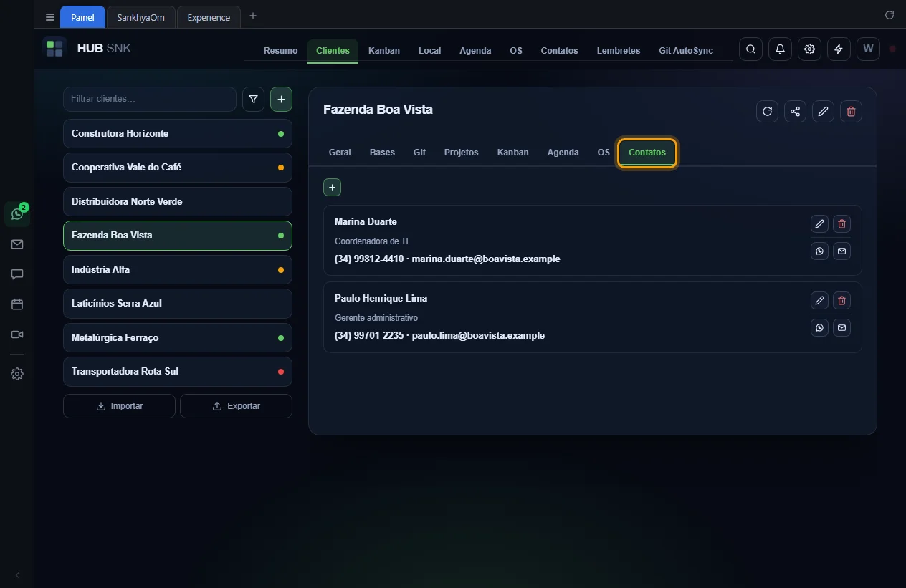Go to the Git AutoSync navigation item
The height and width of the screenshot is (588, 906).
pyautogui.click(x=686, y=51)
